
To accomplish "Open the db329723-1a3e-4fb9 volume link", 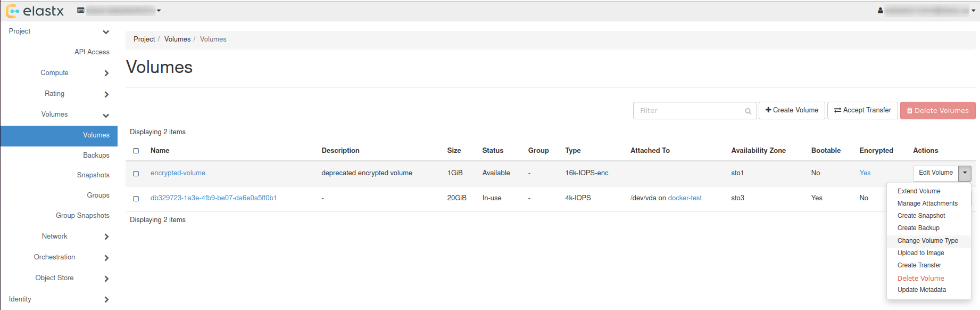I will [x=213, y=198].
